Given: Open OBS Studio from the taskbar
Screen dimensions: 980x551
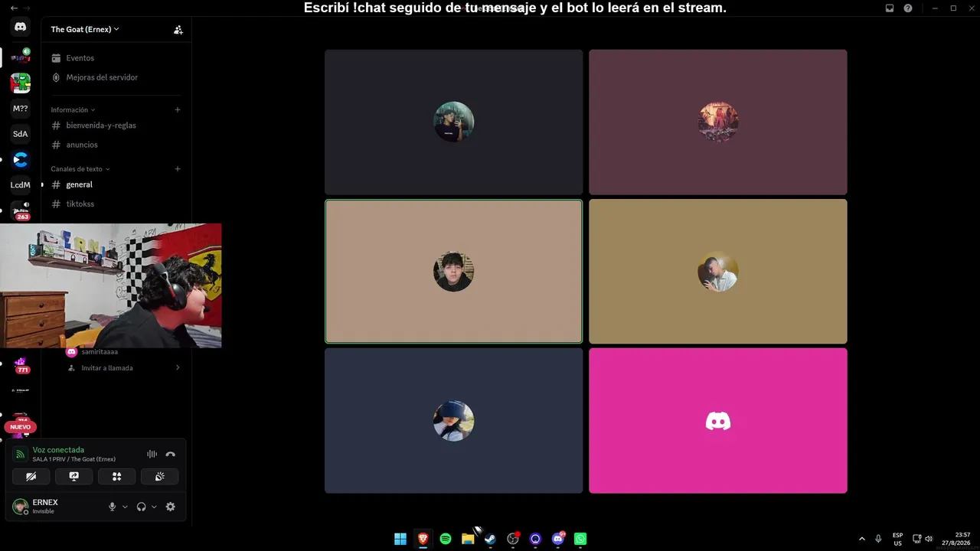Looking at the screenshot, I should (x=513, y=539).
